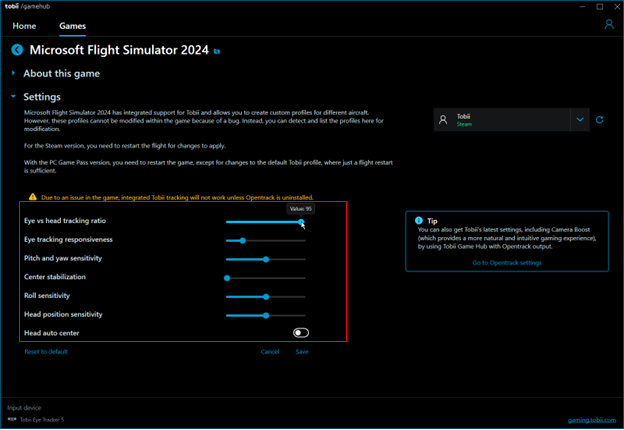Open the Tobii Steam profile dropdown
Viewport: 624px width, 430px height.
tap(579, 120)
